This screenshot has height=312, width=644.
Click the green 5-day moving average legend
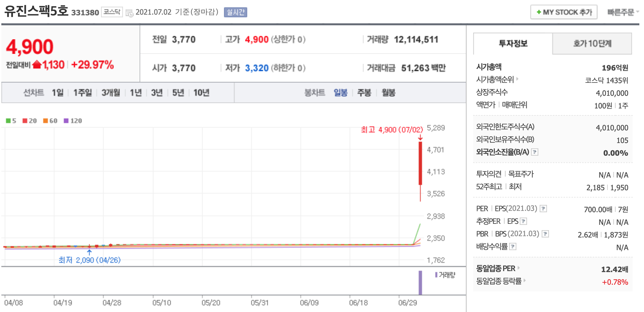[11, 121]
